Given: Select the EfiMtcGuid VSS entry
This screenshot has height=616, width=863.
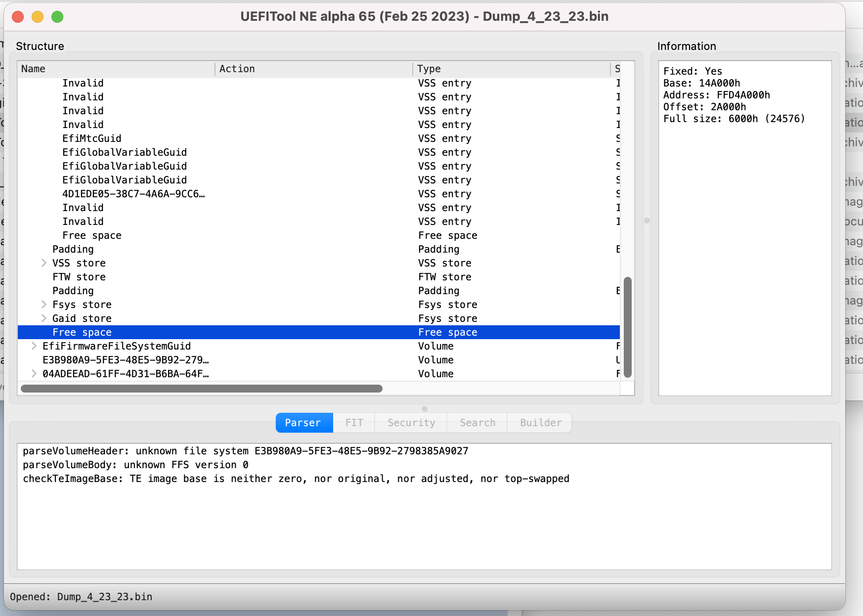Looking at the screenshot, I should coord(319,138).
